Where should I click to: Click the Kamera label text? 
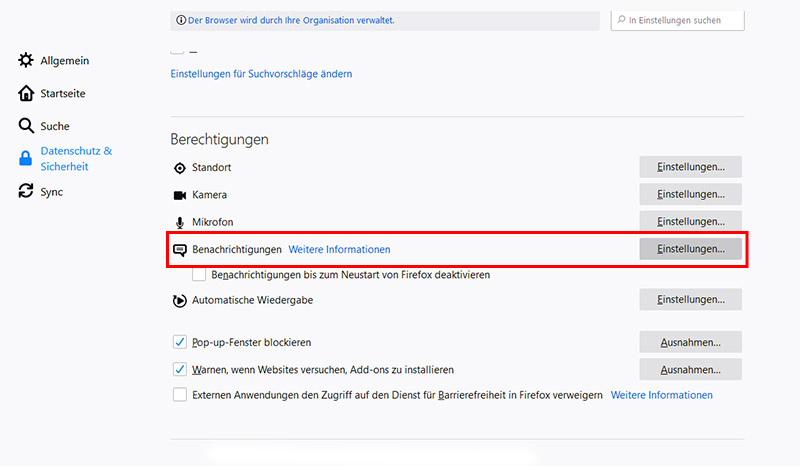pyautogui.click(x=209, y=194)
